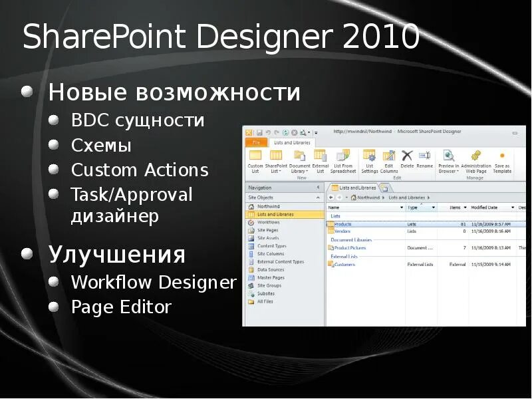
Task: Open the Type column filter dropdown
Action: tap(434, 207)
